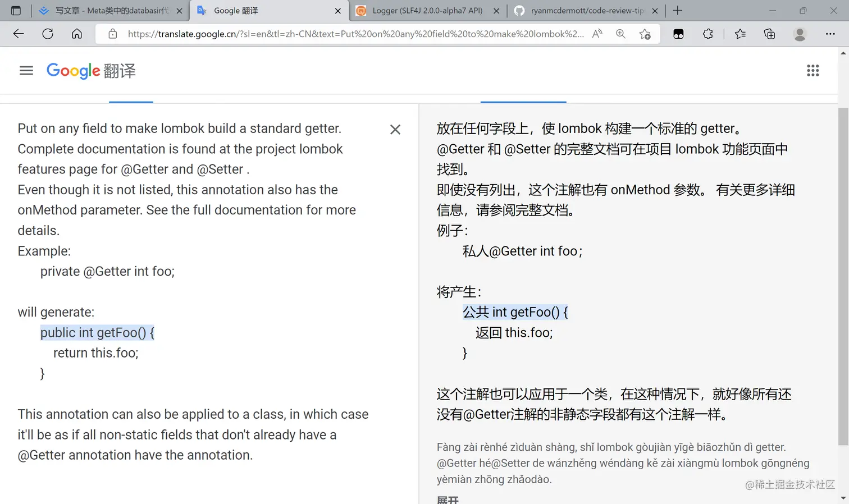Click the '返回 this.foo;' translation line
849x504 pixels.
514,333
